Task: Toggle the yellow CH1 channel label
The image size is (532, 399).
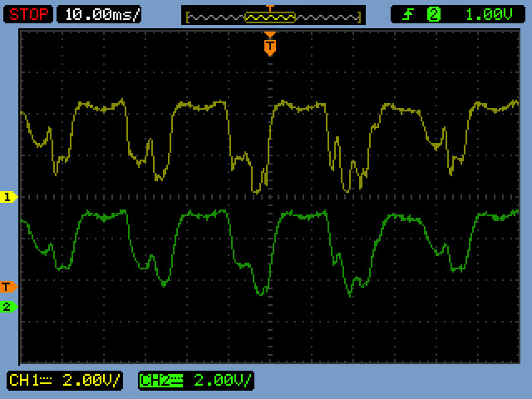Action: pos(22,381)
